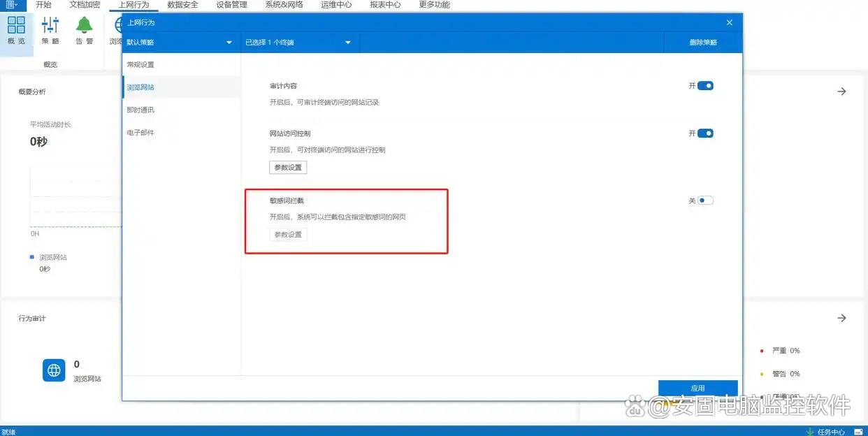Open the 告警 bell icon

[x=85, y=31]
